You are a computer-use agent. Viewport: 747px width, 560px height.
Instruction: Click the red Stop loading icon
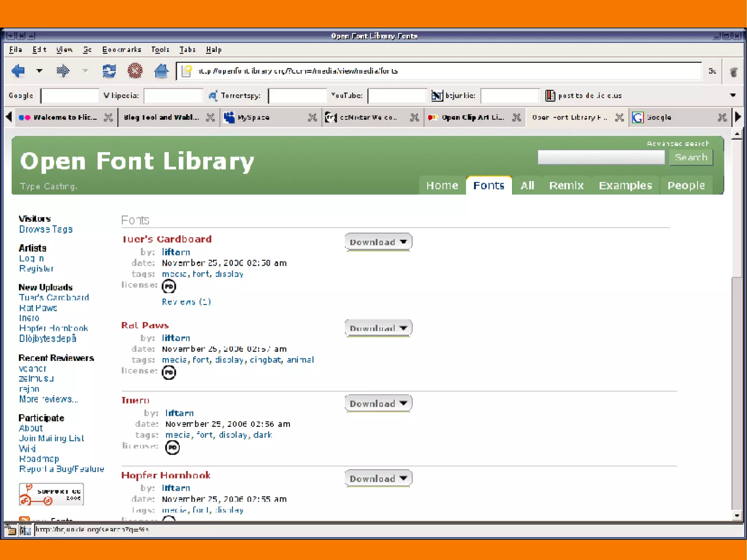click(135, 70)
